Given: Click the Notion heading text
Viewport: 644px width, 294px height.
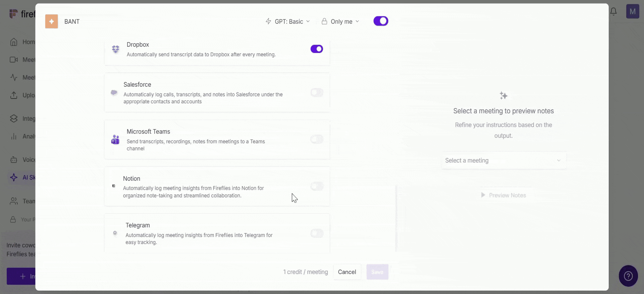Looking at the screenshot, I should (131, 178).
